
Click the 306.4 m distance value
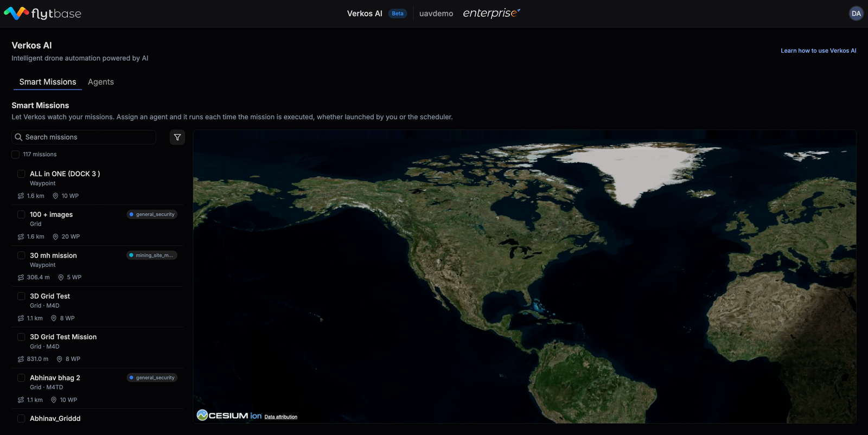(x=38, y=277)
